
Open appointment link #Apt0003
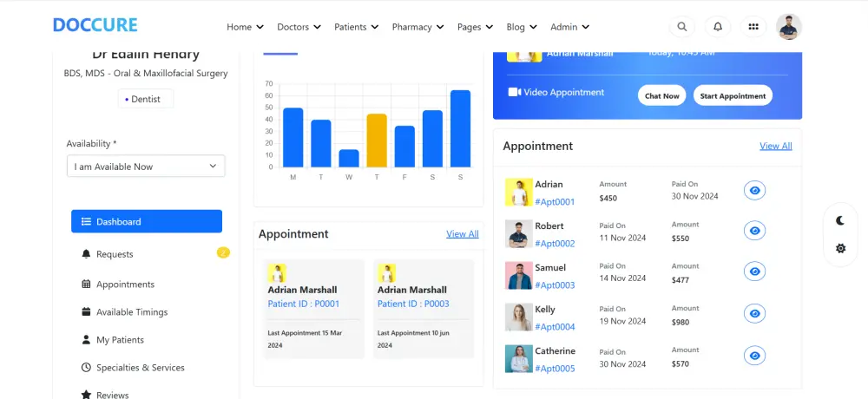(x=555, y=285)
